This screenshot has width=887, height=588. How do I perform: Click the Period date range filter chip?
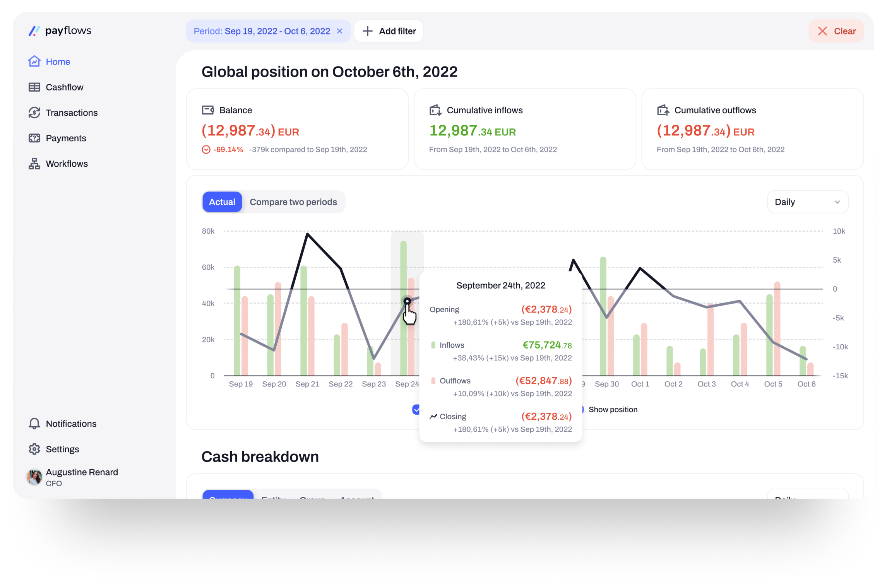click(262, 31)
